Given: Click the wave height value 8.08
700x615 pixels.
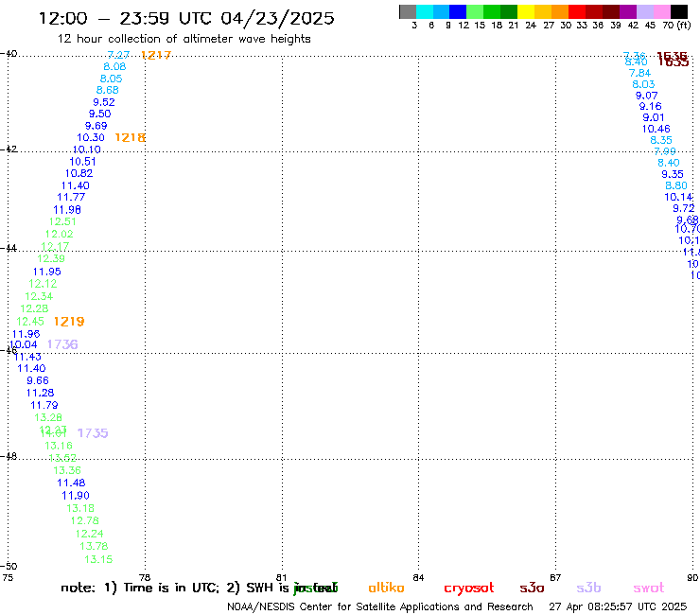Looking at the screenshot, I should click(x=114, y=66).
